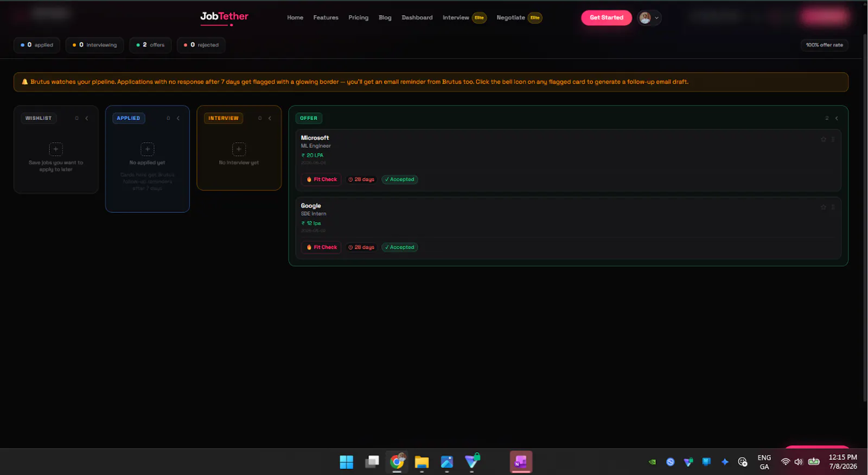Open the Microsoft ML Engineer card
This screenshot has width=868, height=475.
(568, 160)
